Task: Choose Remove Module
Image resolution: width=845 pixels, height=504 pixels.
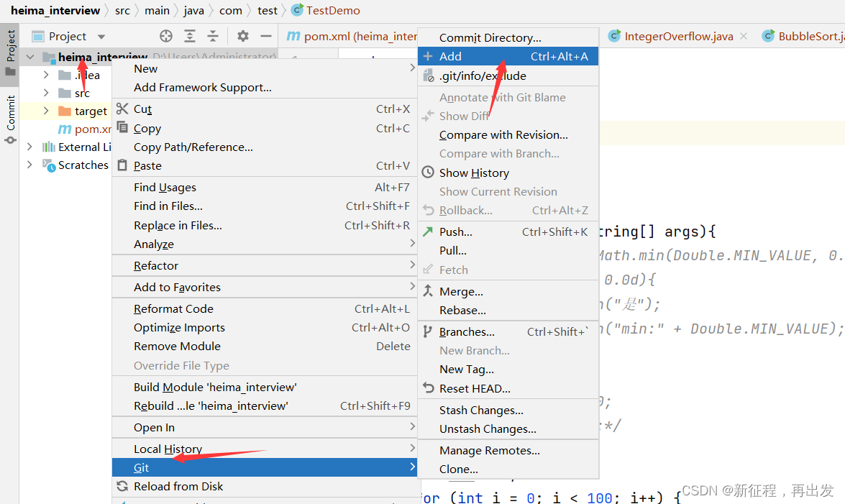Action: tap(265, 346)
